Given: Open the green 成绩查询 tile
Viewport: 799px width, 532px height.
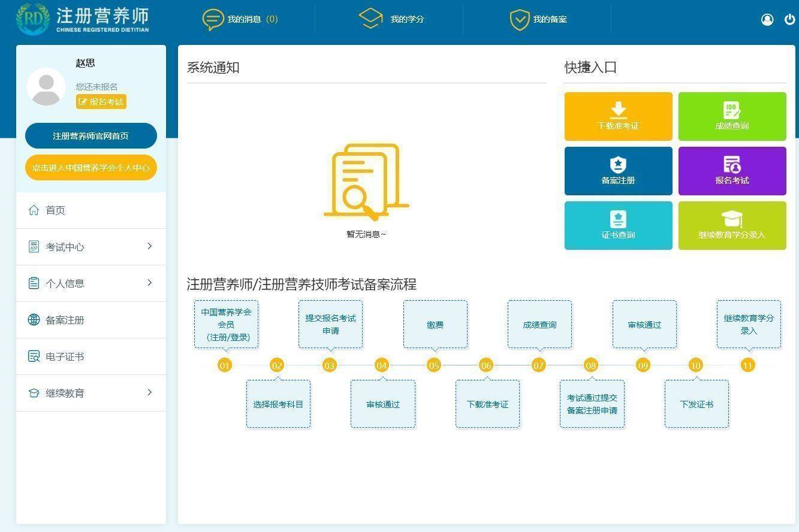Looking at the screenshot, I should pyautogui.click(x=732, y=116).
